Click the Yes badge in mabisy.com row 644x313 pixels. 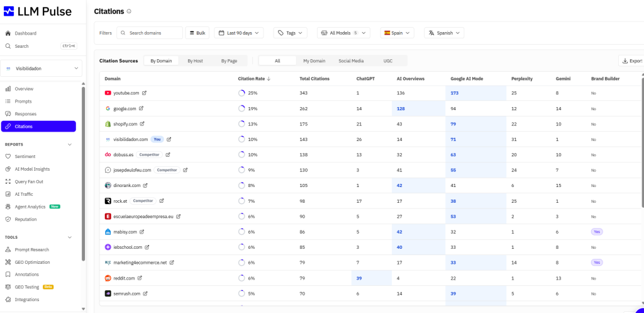tap(597, 232)
